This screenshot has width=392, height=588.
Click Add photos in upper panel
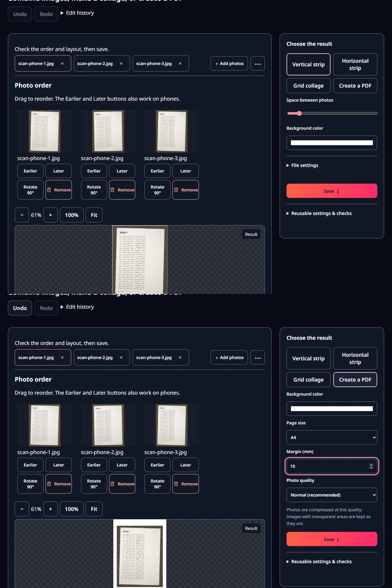(x=229, y=64)
